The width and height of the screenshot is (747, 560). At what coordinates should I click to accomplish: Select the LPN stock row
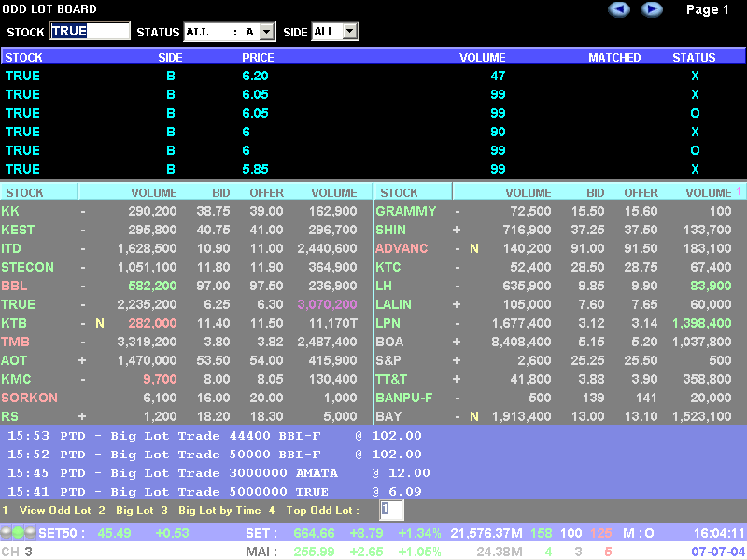click(561, 323)
